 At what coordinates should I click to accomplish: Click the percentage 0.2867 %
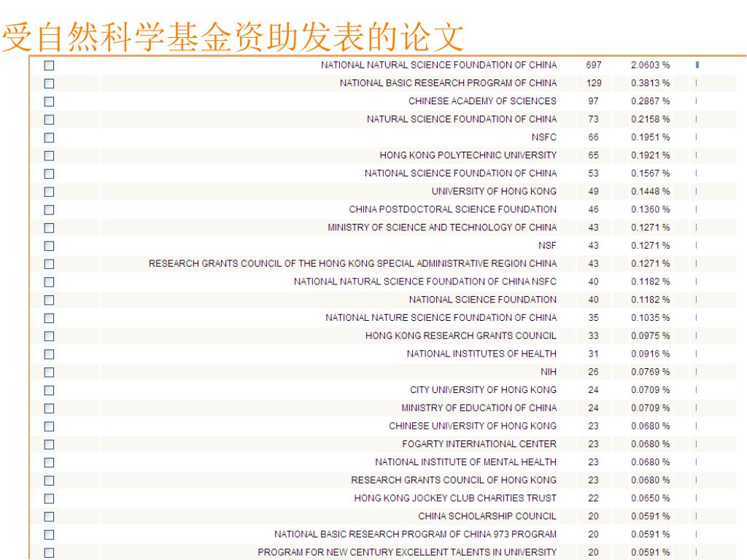tap(650, 101)
